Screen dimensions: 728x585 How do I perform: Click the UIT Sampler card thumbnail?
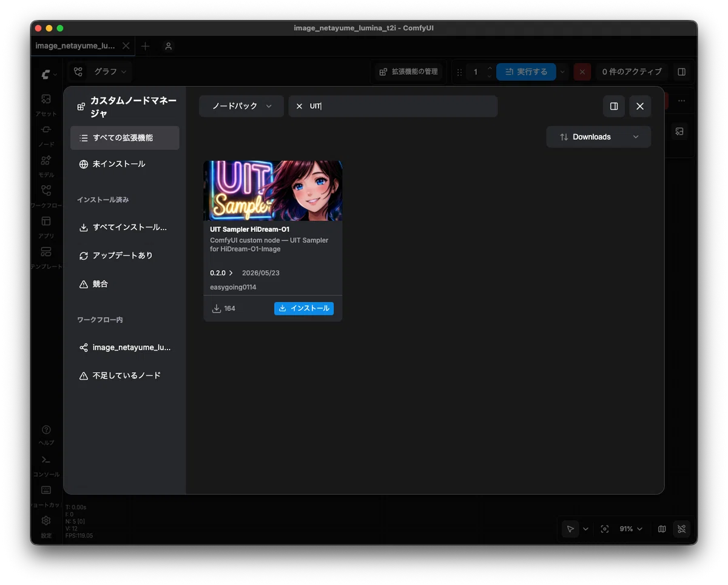pyautogui.click(x=273, y=191)
